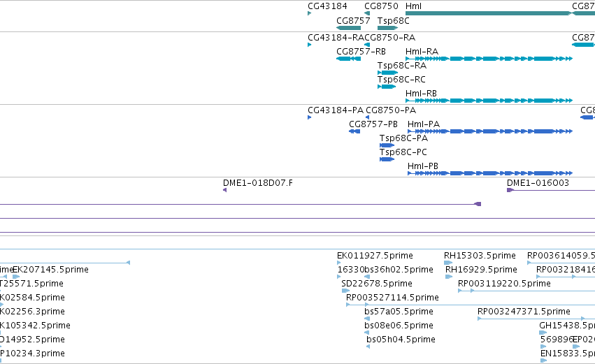Select the Tsp68C gene glyph in gene track
The height and width of the screenshot is (364, 595).
[387, 28]
